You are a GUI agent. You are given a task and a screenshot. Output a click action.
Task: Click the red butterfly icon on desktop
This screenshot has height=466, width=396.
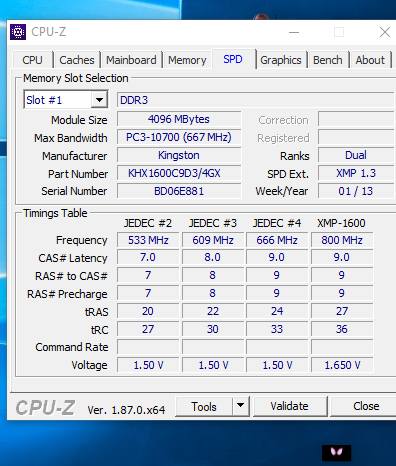point(336,452)
